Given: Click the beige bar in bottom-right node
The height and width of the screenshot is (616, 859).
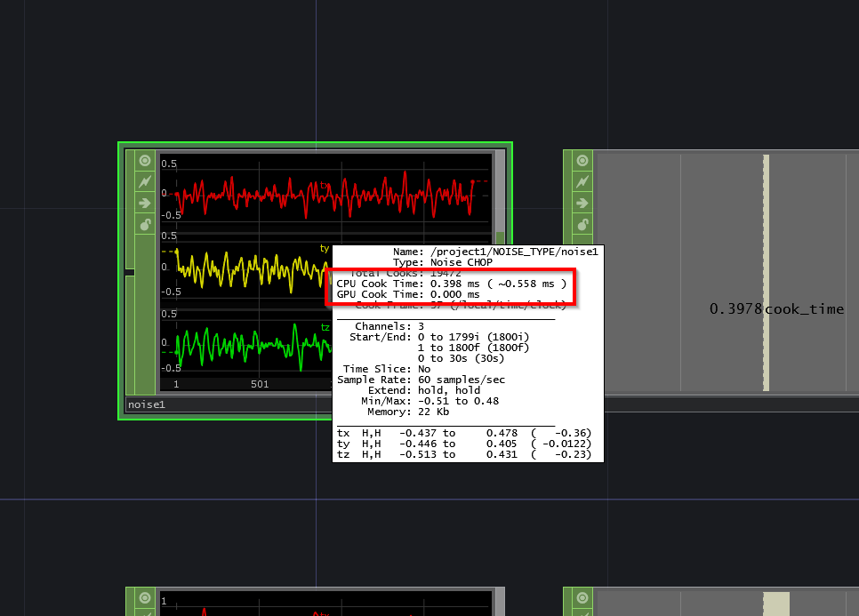Looking at the screenshot, I should point(776,604).
